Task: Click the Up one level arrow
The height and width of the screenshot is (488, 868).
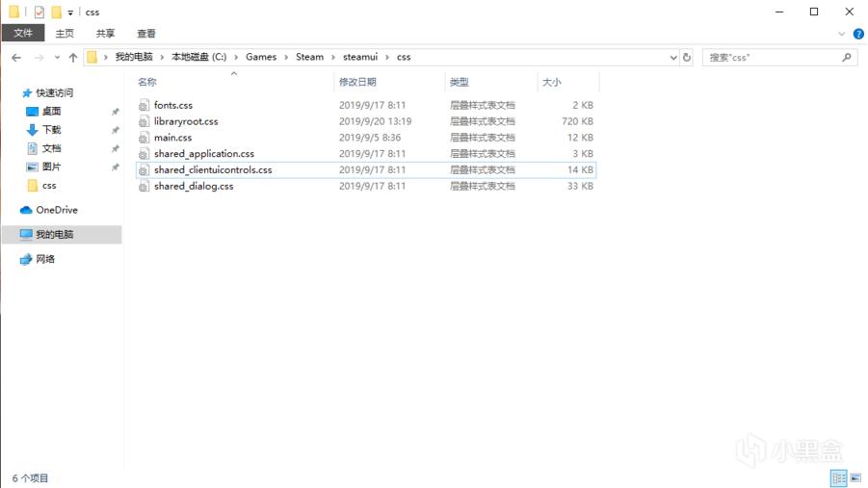Action: coord(73,58)
